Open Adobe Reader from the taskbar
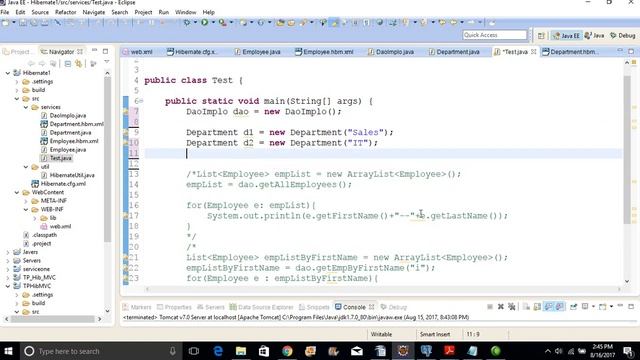 click(x=449, y=351)
